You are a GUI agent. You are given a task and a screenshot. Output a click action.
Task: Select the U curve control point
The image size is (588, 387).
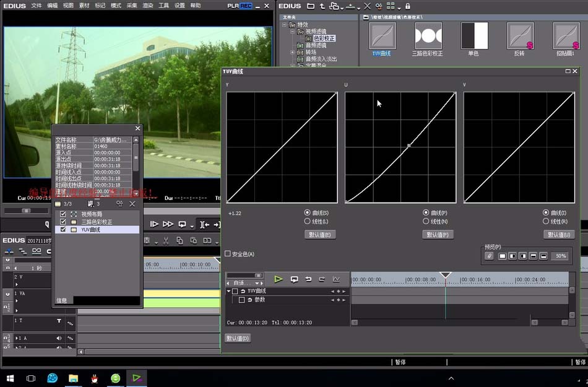(x=409, y=146)
